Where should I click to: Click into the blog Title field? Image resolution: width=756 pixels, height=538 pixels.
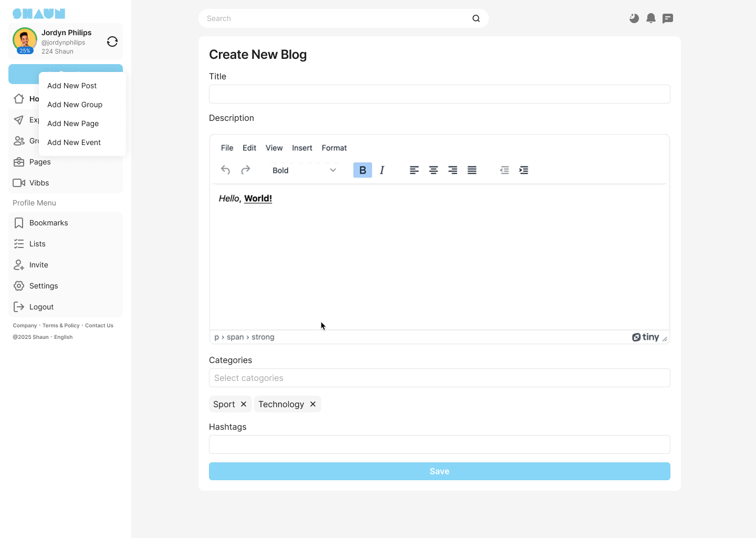pos(439,94)
